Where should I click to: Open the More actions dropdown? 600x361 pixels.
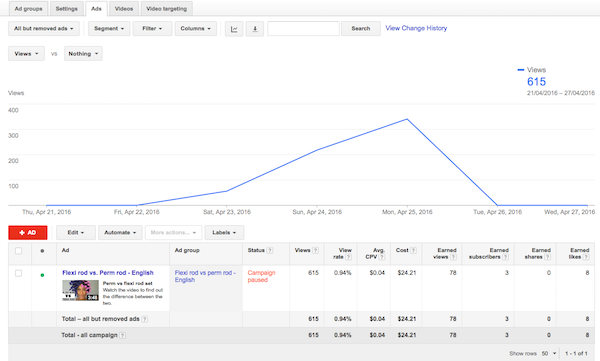pos(173,232)
